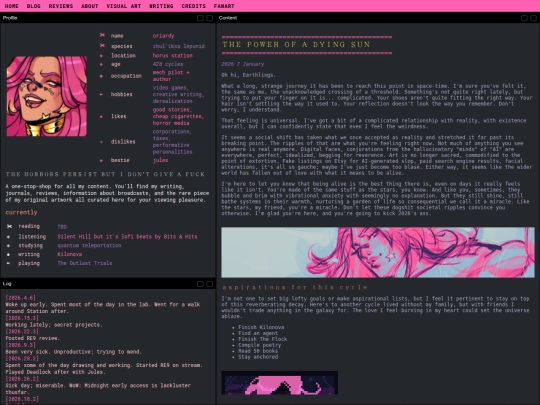The height and width of the screenshot is (405, 540).
Task: Open the quantum teleportation link
Action: click(x=89, y=246)
